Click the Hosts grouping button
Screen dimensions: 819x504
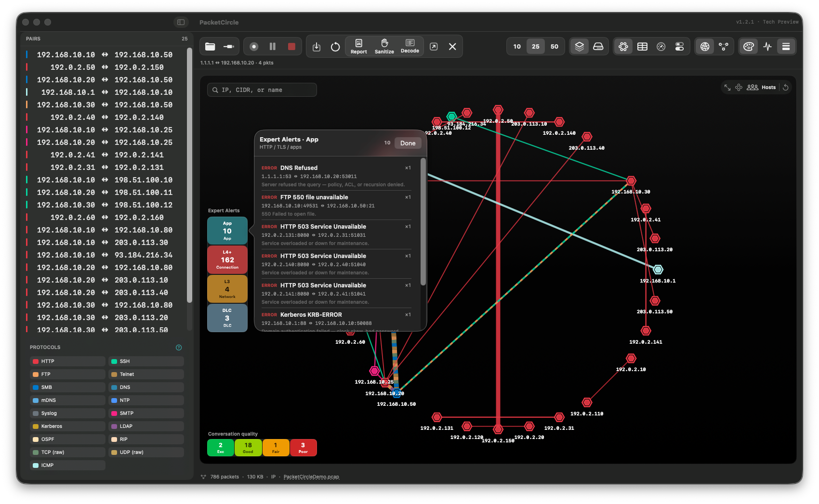(x=761, y=88)
